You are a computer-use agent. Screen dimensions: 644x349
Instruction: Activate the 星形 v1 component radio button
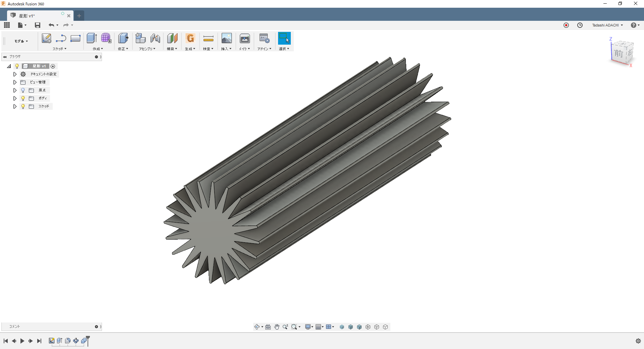coord(53,66)
